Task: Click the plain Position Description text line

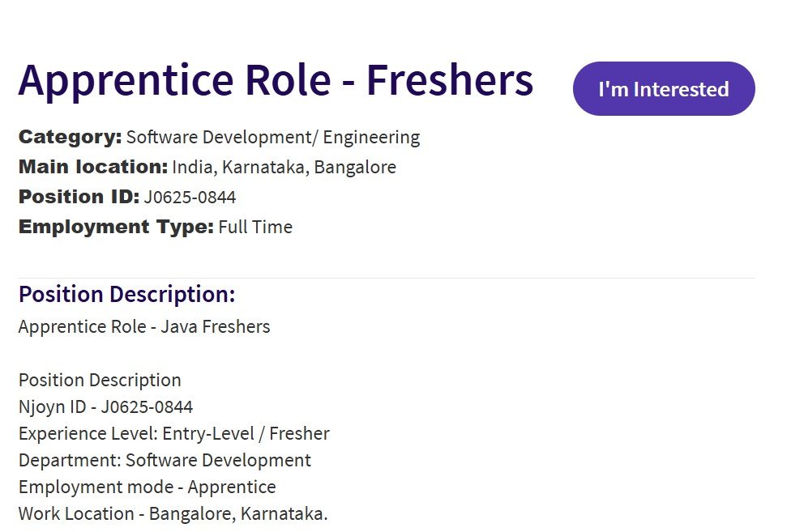Action: [100, 380]
